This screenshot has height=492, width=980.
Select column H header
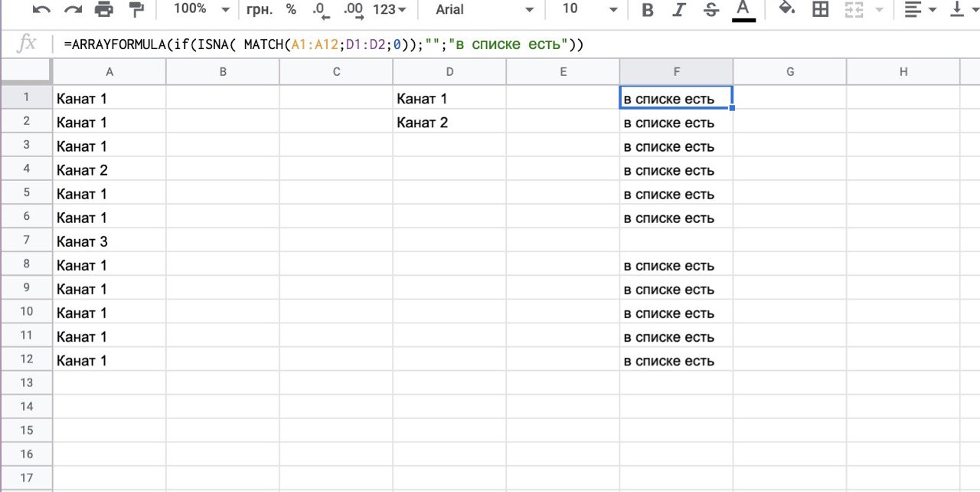click(903, 72)
